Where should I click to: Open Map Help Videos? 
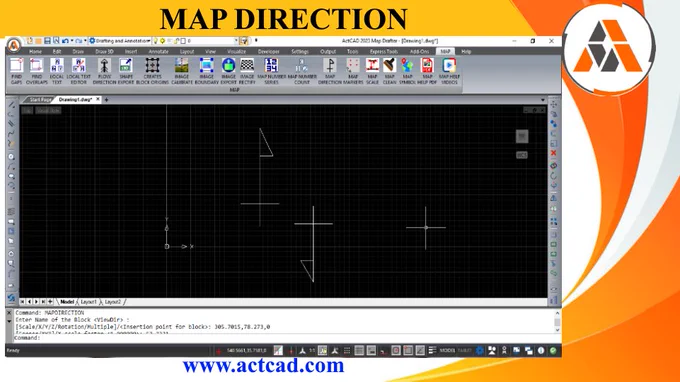click(x=449, y=71)
